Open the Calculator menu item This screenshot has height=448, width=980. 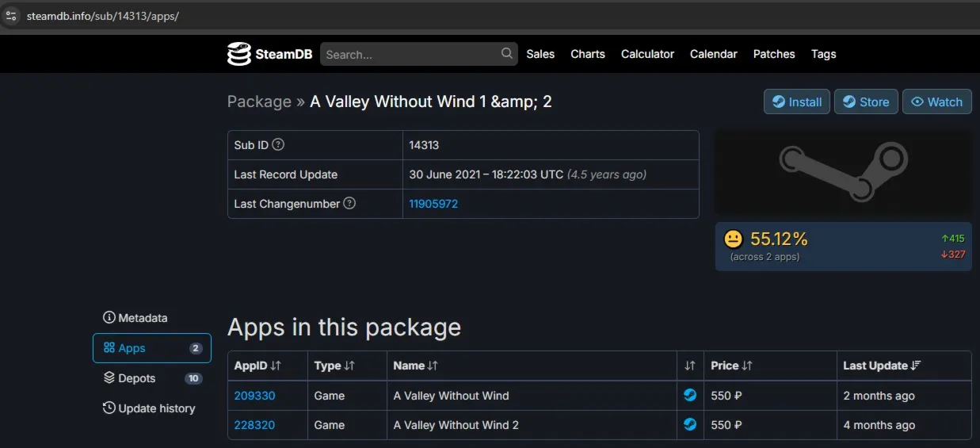pyautogui.click(x=647, y=54)
